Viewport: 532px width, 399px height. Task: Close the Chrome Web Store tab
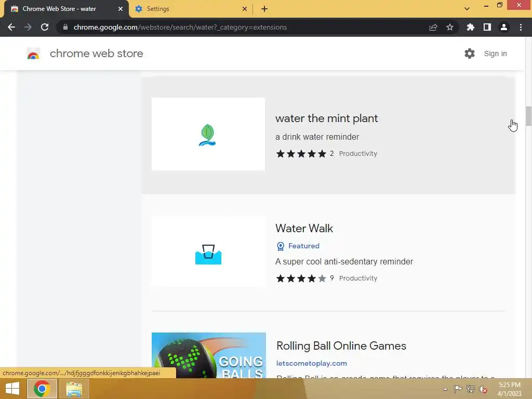point(121,9)
